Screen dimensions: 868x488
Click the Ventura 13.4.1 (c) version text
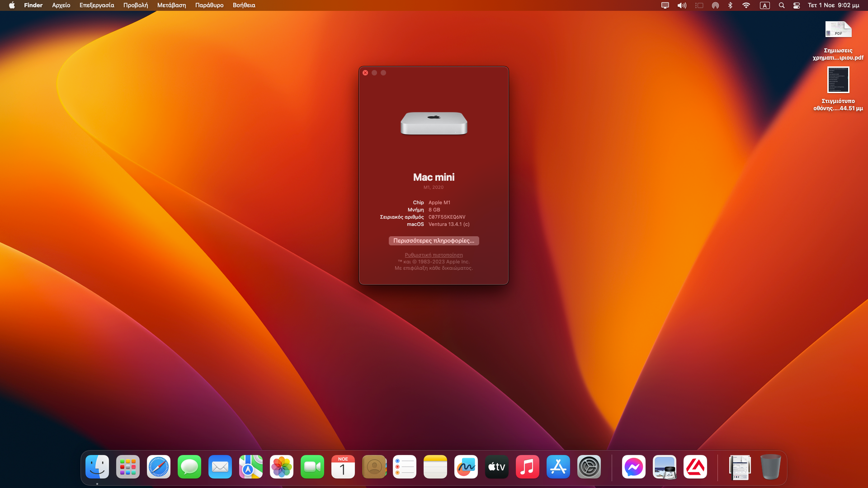(449, 225)
